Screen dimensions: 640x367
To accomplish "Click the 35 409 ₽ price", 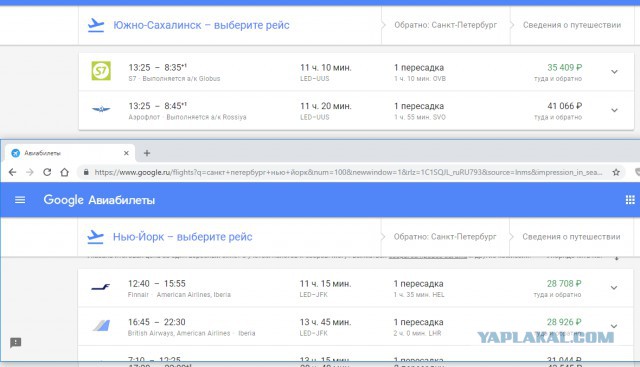I will click(x=564, y=67).
